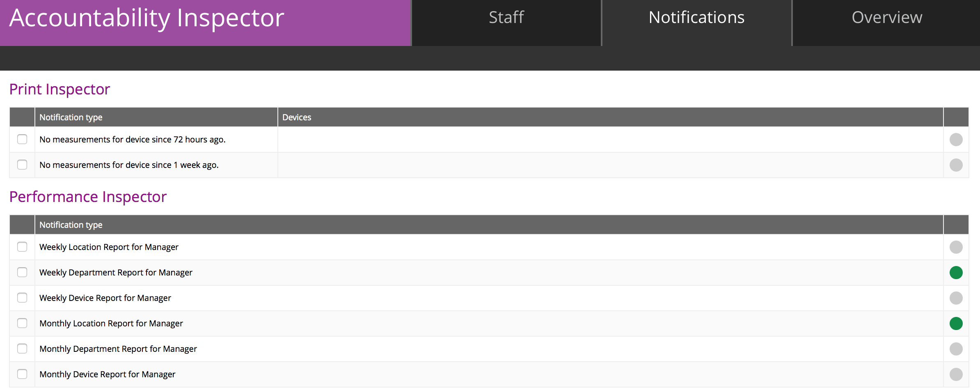Click the Performance Inspector heading
The height and width of the screenshot is (390, 980).
tap(88, 197)
